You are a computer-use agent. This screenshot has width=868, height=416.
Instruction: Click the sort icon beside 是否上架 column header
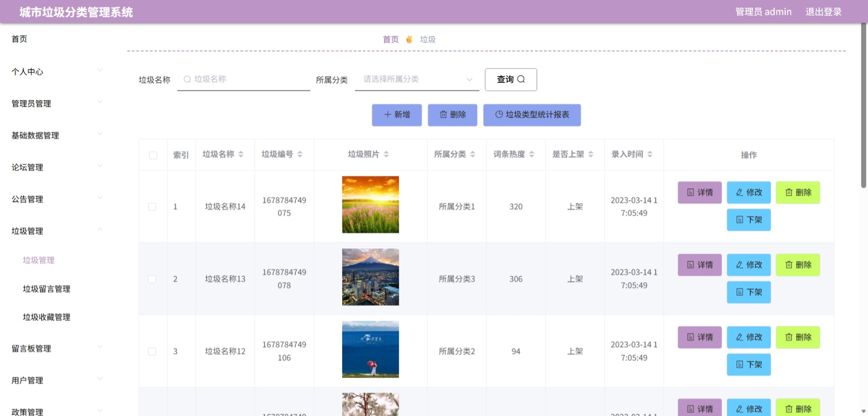pos(591,154)
